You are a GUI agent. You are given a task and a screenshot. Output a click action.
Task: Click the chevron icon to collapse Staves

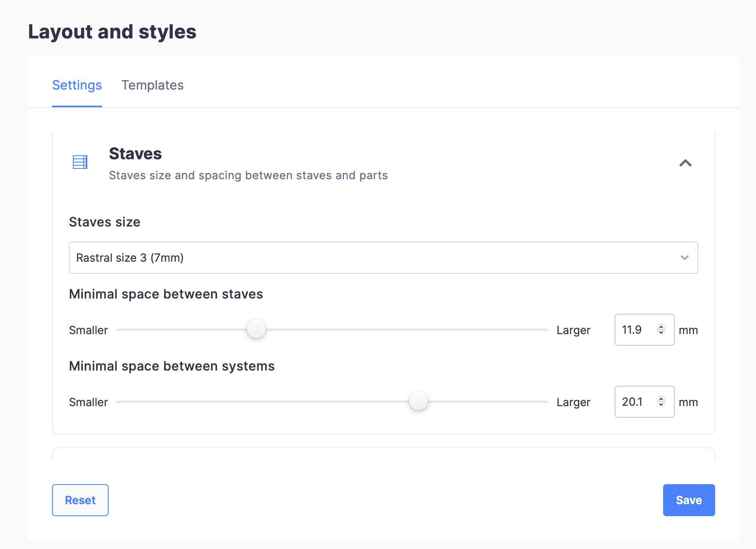point(686,162)
